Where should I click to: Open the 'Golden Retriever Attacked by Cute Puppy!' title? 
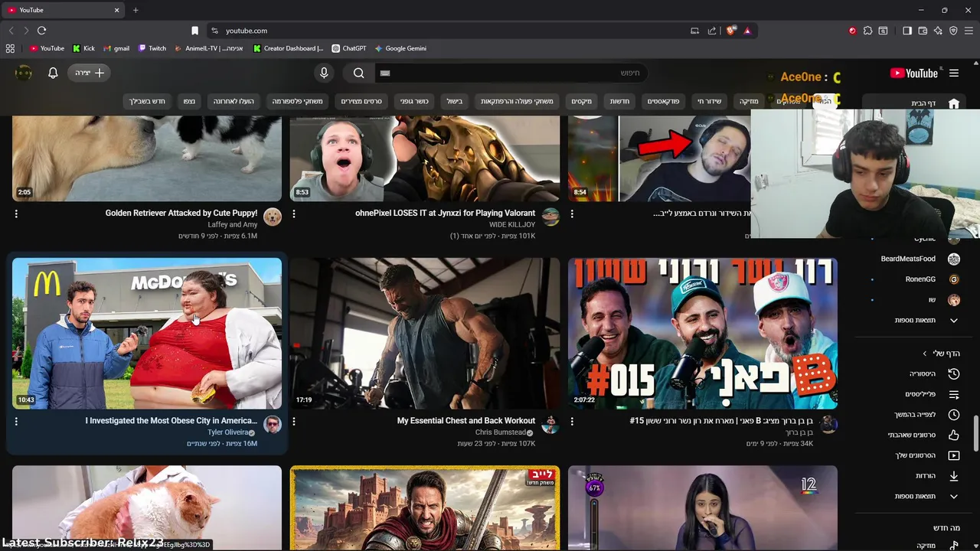point(181,214)
